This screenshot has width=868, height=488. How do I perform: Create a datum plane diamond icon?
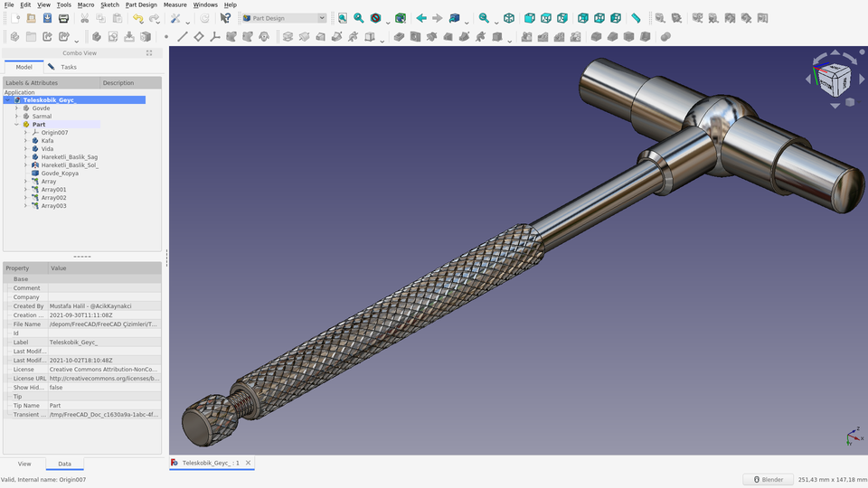pyautogui.click(x=199, y=37)
